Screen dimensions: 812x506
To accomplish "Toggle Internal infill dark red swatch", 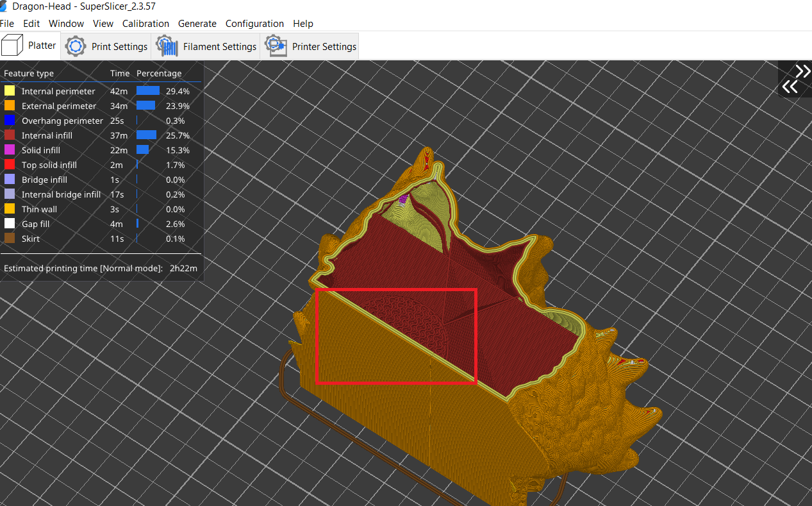I will point(9,135).
